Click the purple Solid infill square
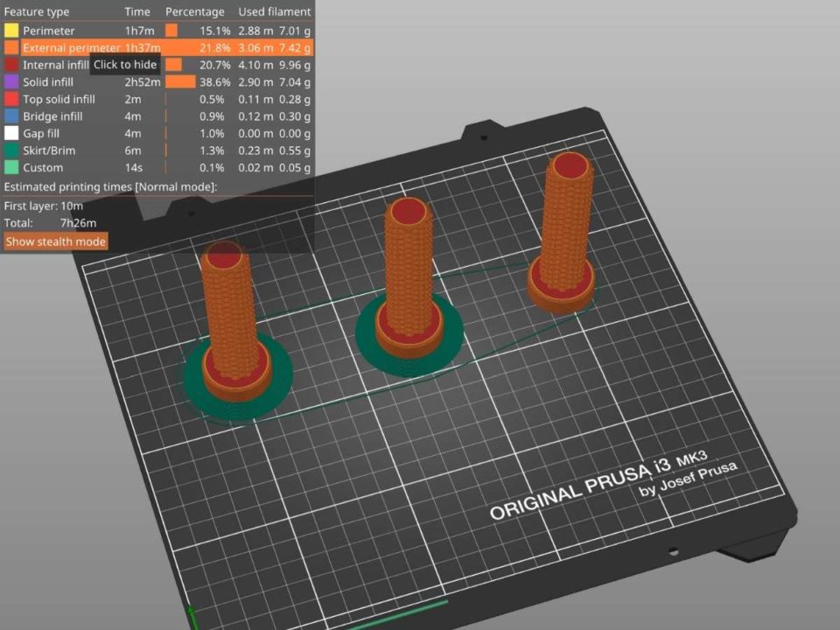This screenshot has width=840, height=630. pyautogui.click(x=10, y=81)
